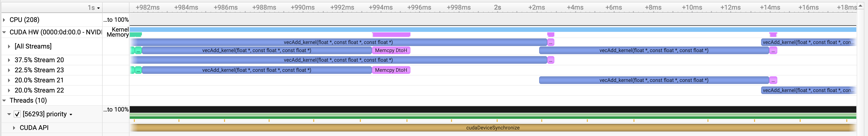Viewport: 868px width, 136px height.
Task: Click the scroll-up arrow at top right
Action: (860, 6)
